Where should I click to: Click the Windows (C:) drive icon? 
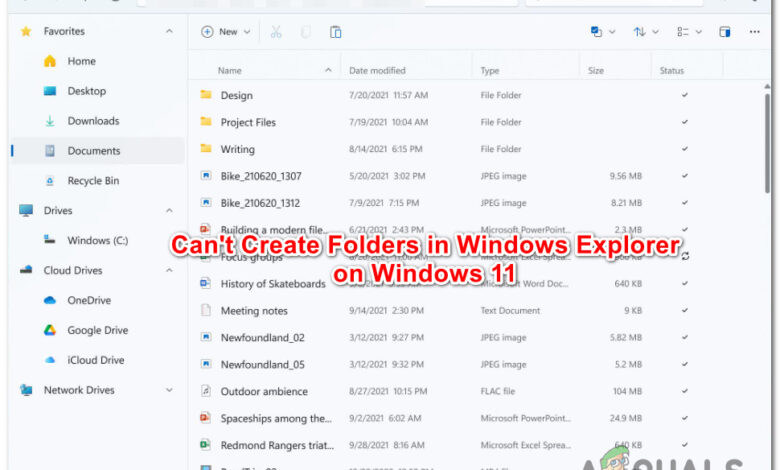click(50, 240)
